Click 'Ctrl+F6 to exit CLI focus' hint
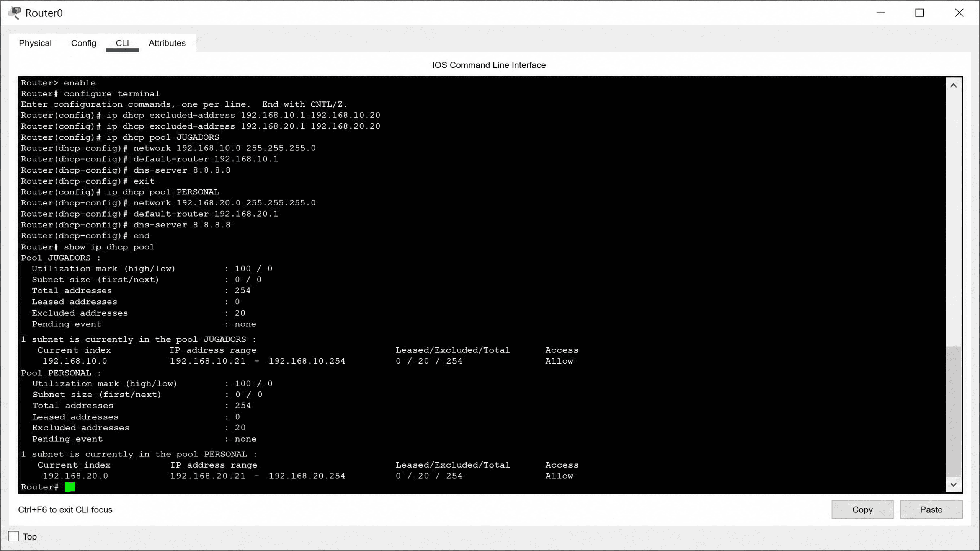The image size is (980, 551). click(65, 510)
